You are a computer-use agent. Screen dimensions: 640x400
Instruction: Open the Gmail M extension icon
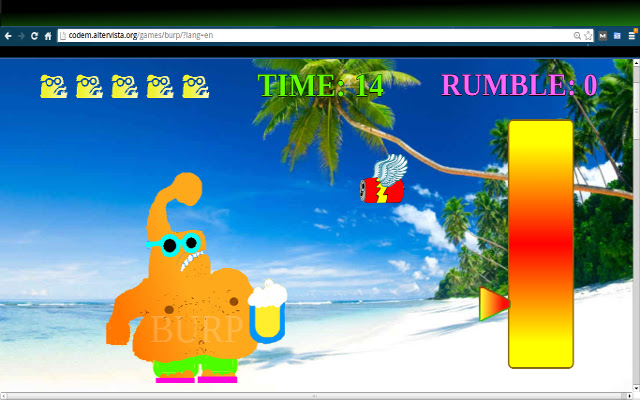(602, 36)
